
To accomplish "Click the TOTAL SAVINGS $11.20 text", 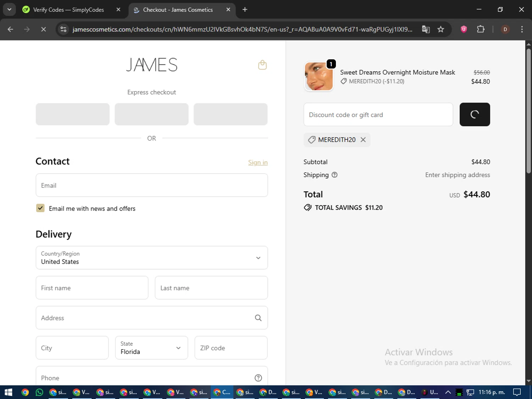I will pyautogui.click(x=349, y=207).
